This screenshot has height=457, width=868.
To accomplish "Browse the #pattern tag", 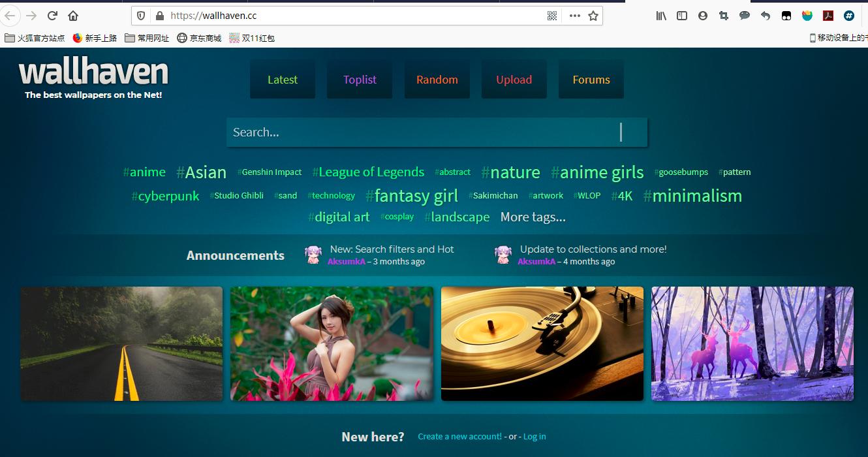I will [x=735, y=172].
